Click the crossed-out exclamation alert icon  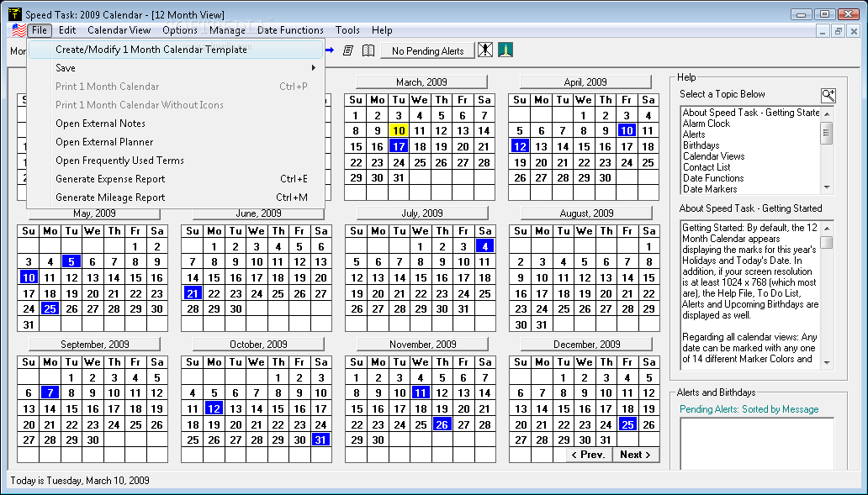(485, 50)
